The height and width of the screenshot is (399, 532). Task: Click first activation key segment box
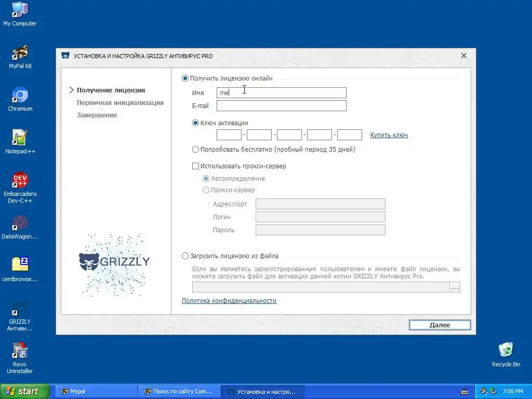pos(229,135)
